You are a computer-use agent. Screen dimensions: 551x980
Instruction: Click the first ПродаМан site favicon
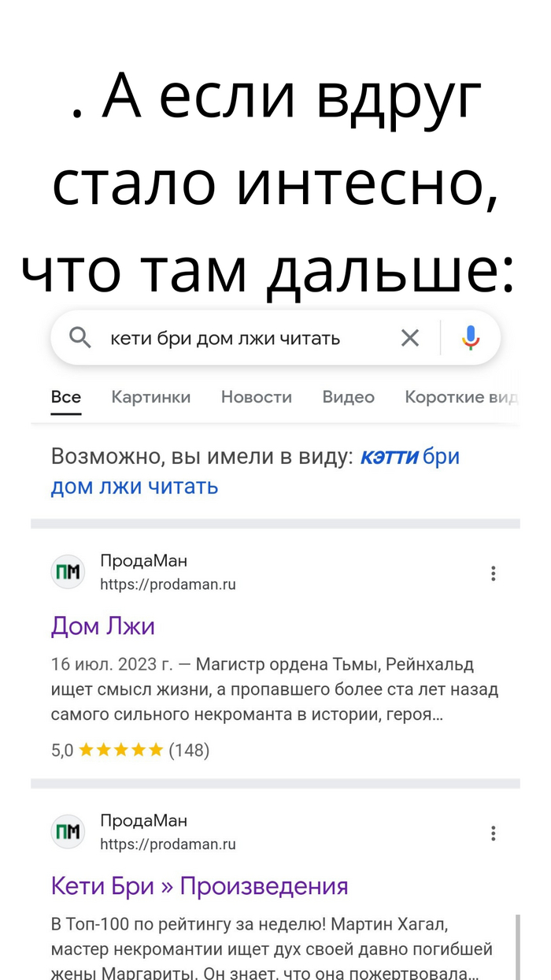(68, 572)
